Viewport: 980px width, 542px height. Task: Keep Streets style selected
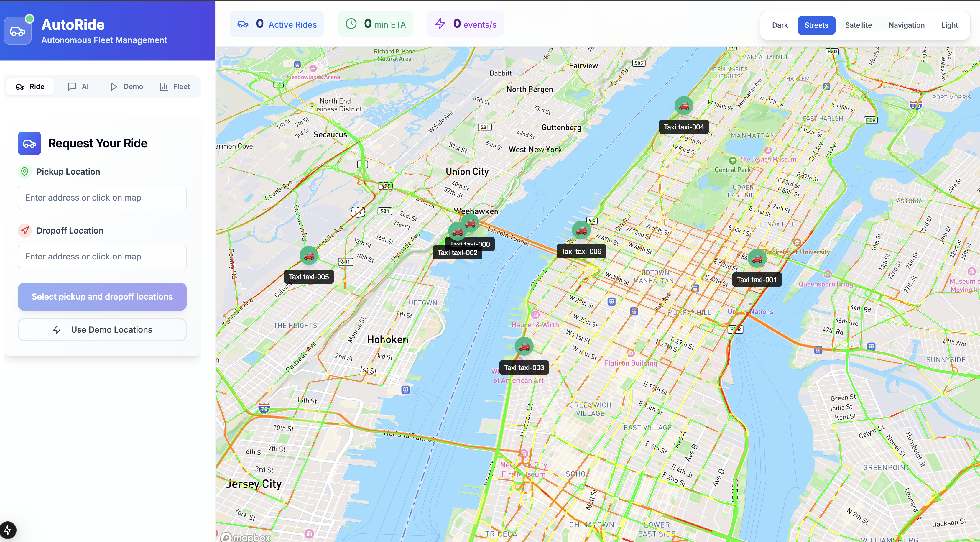816,25
